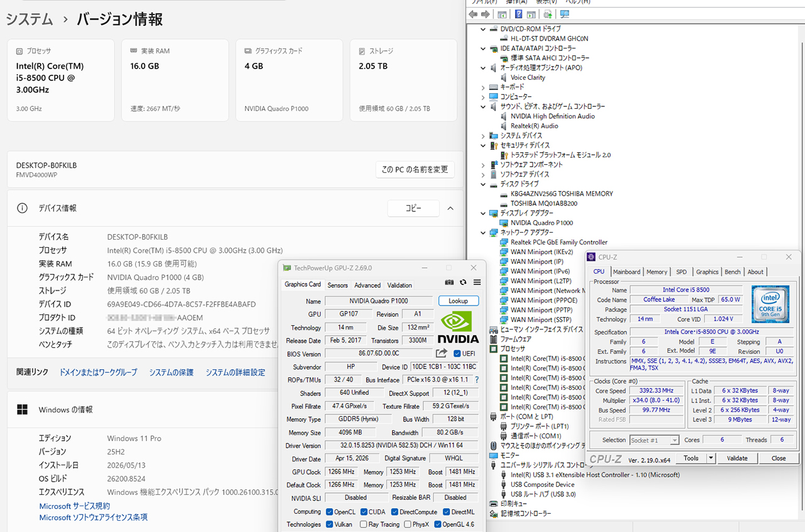Viewport: 805px width, 532px height.
Task: Click the 印刷キュー printer icon
Action: [x=494, y=504]
